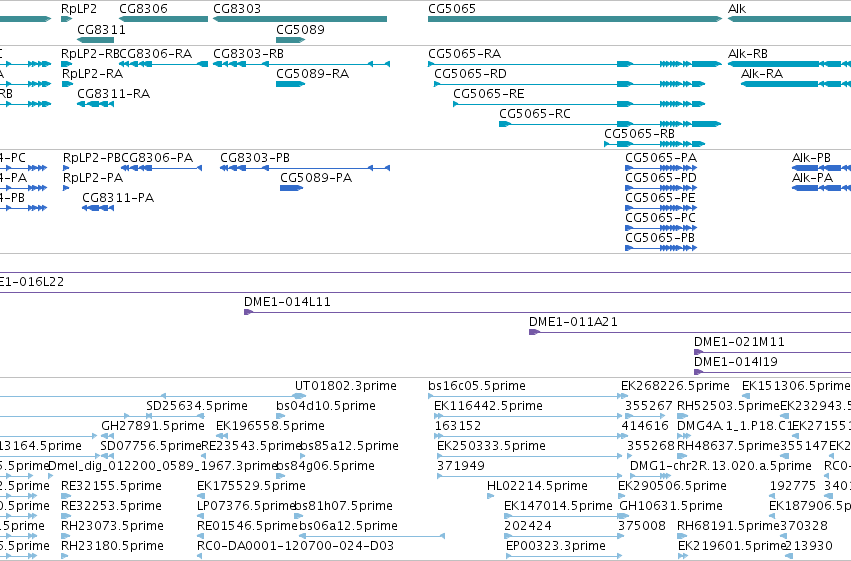The image size is (851, 561).
Task: Click the RC0-DA0001-120700-024-D03 label
Action: 295,546
